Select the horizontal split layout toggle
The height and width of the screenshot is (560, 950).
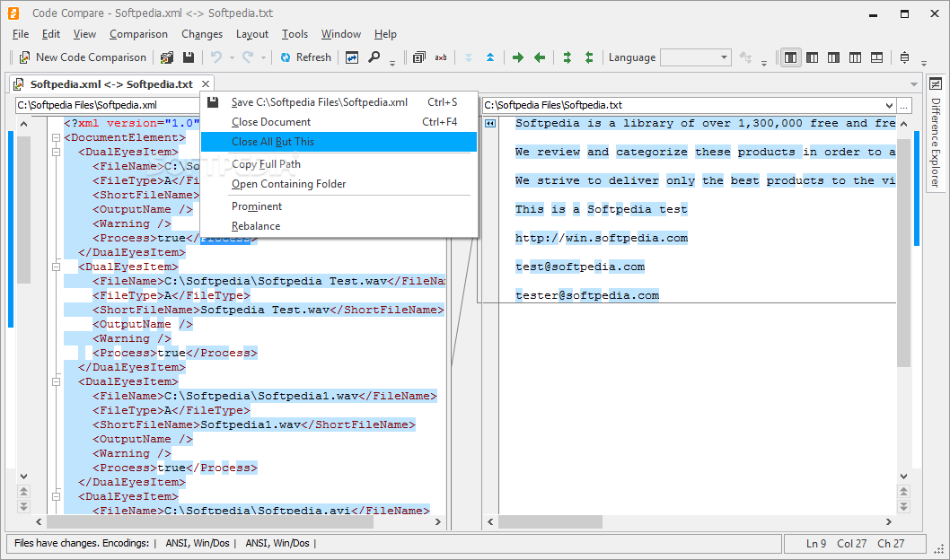[x=876, y=57]
